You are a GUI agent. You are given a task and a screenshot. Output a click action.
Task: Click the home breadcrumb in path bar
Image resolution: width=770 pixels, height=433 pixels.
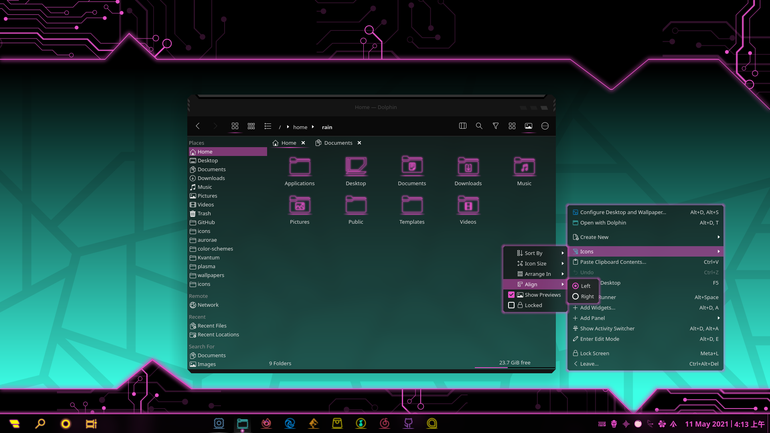click(300, 127)
